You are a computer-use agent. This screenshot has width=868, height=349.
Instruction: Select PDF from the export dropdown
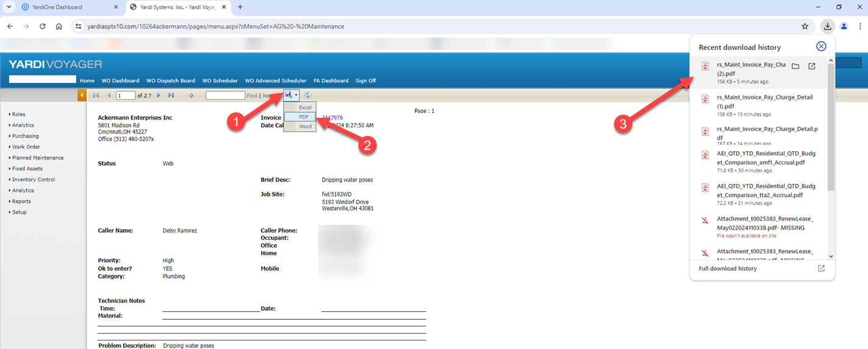(303, 117)
